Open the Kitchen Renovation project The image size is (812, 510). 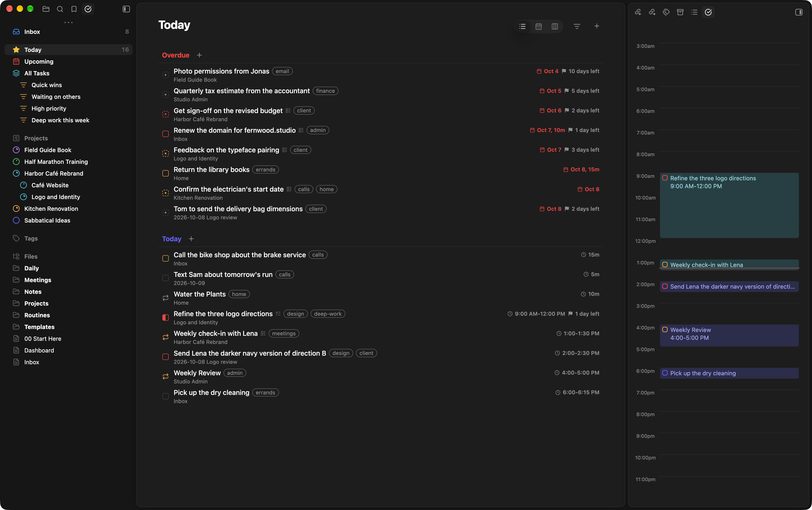pos(69,209)
